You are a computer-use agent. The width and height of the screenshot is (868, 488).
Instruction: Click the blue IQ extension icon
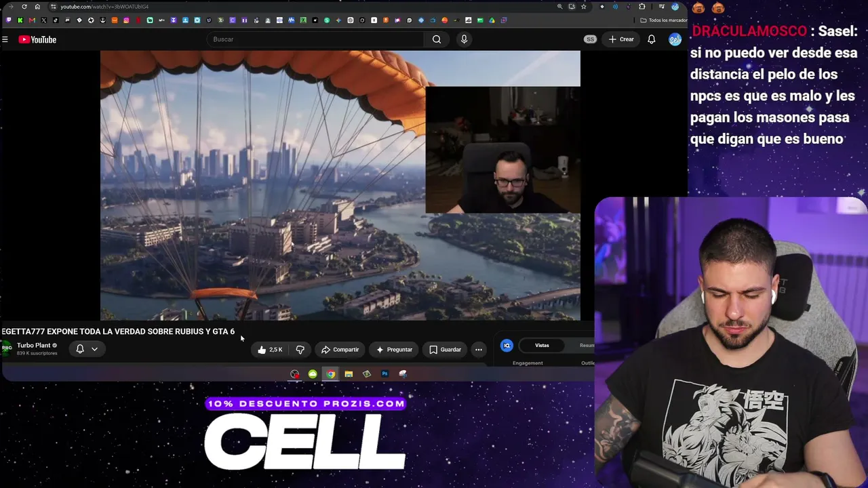pos(507,346)
